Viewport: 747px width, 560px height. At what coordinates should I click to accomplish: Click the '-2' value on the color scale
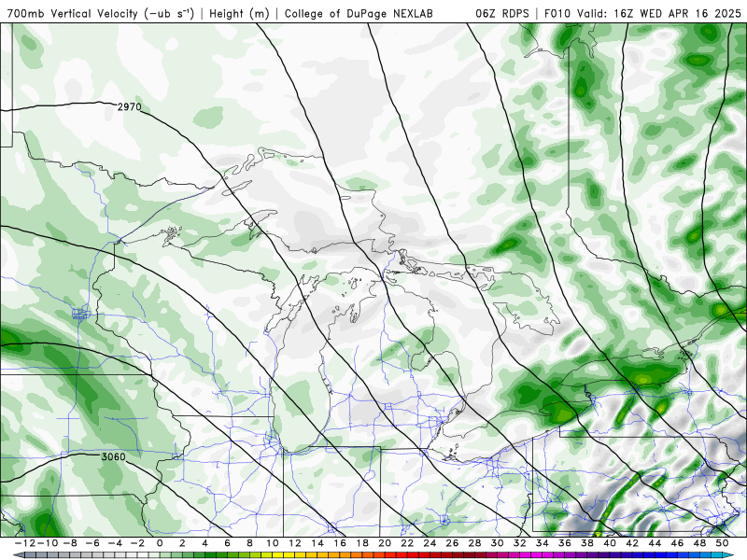(x=137, y=543)
